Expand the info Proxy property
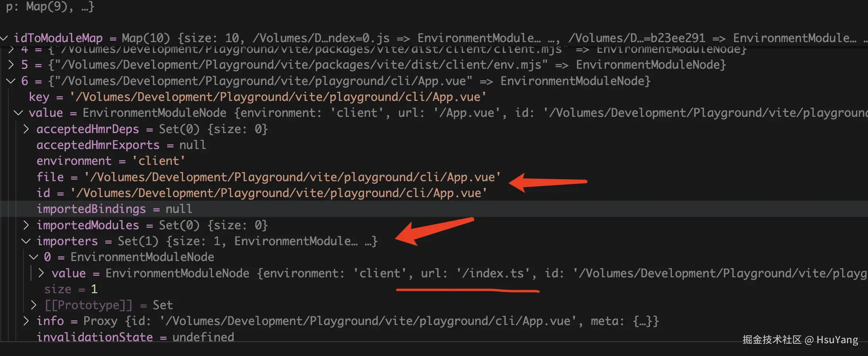Screen dimensions: 868x356 pyautogui.click(x=26, y=321)
